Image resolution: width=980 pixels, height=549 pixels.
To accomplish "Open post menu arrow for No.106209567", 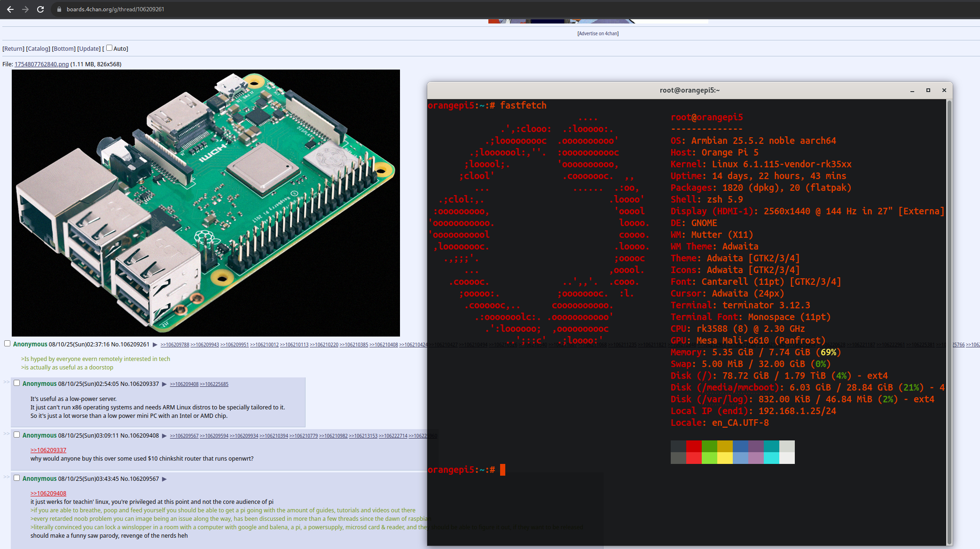I will pyautogui.click(x=165, y=479).
